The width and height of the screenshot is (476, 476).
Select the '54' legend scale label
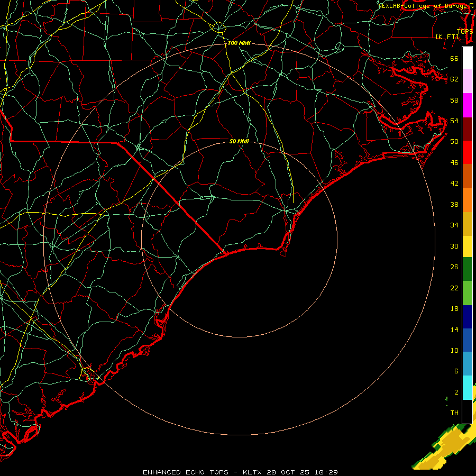click(x=454, y=121)
